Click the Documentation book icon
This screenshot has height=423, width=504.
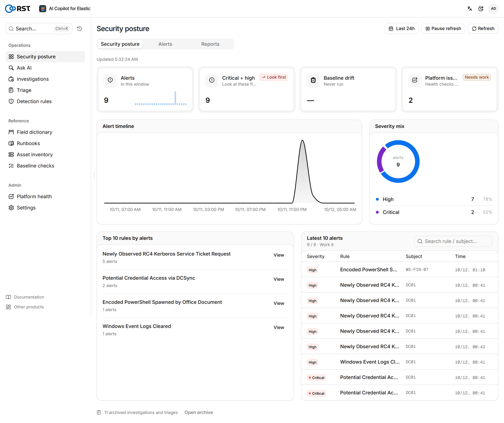point(8,297)
